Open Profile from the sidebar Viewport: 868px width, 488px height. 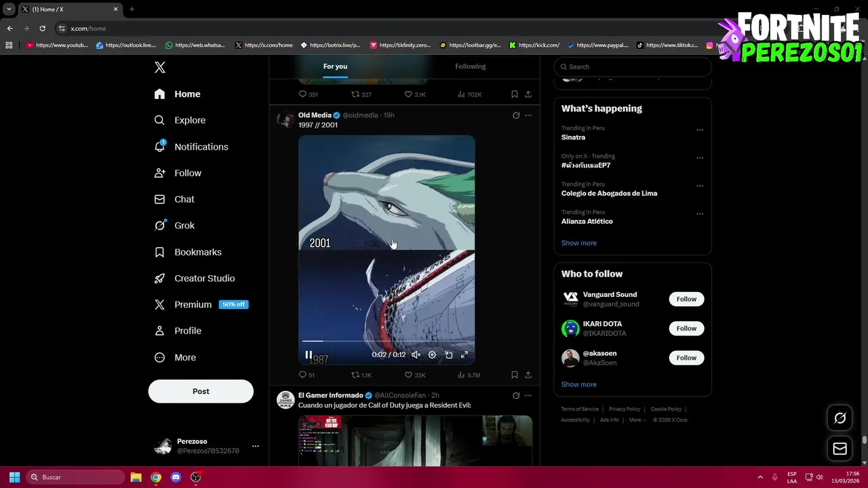tap(178, 331)
